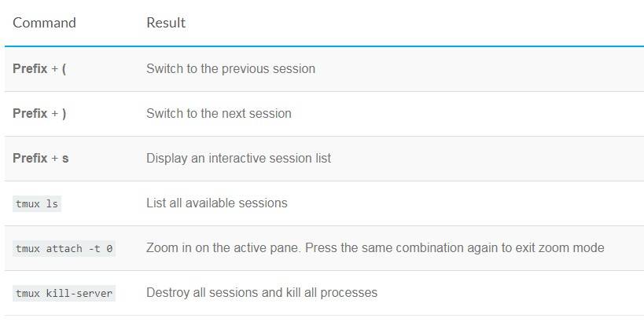
Task: Click 'Destroy all sessions and kill all processes'
Action: click(x=262, y=292)
